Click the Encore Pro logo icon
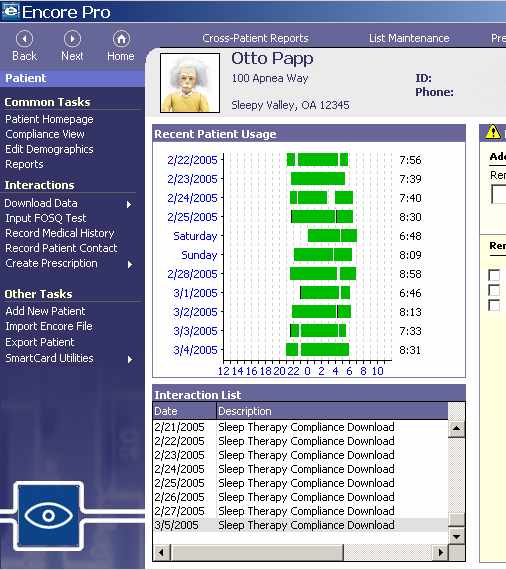Viewport: 506px width, 570px height. point(11,11)
